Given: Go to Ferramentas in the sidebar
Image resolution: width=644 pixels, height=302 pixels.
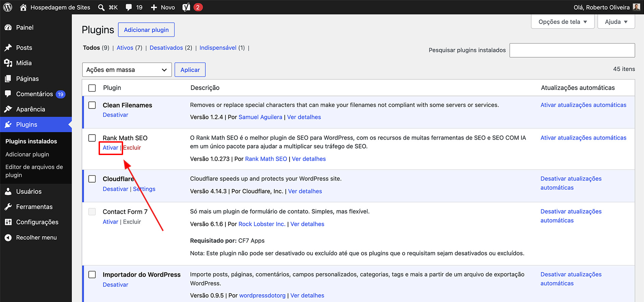Looking at the screenshot, I should [34, 207].
